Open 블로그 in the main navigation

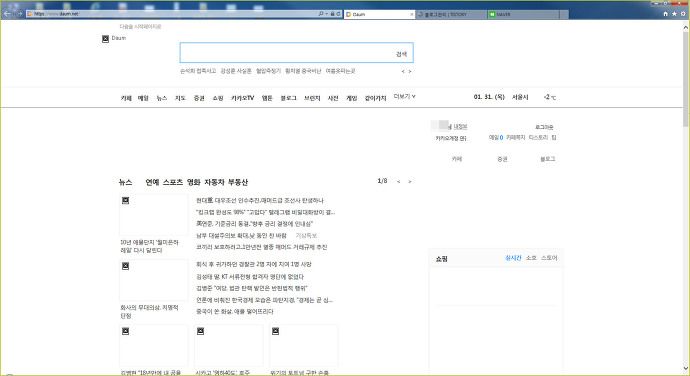[x=289, y=98]
